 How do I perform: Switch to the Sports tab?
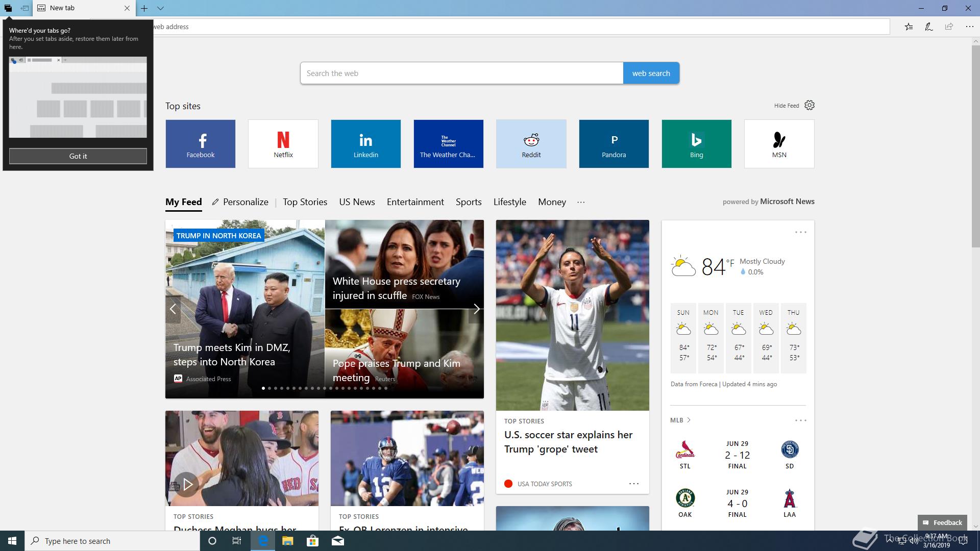click(x=469, y=202)
